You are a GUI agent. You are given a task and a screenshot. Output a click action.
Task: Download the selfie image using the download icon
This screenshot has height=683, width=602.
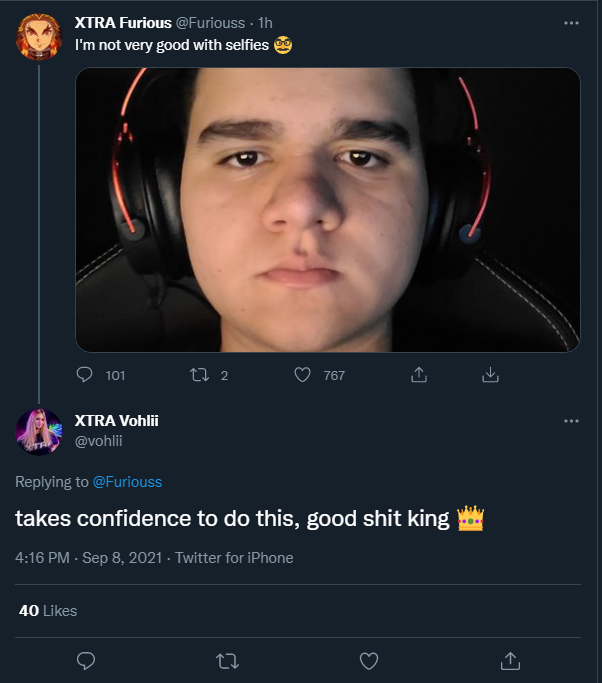[490, 375]
